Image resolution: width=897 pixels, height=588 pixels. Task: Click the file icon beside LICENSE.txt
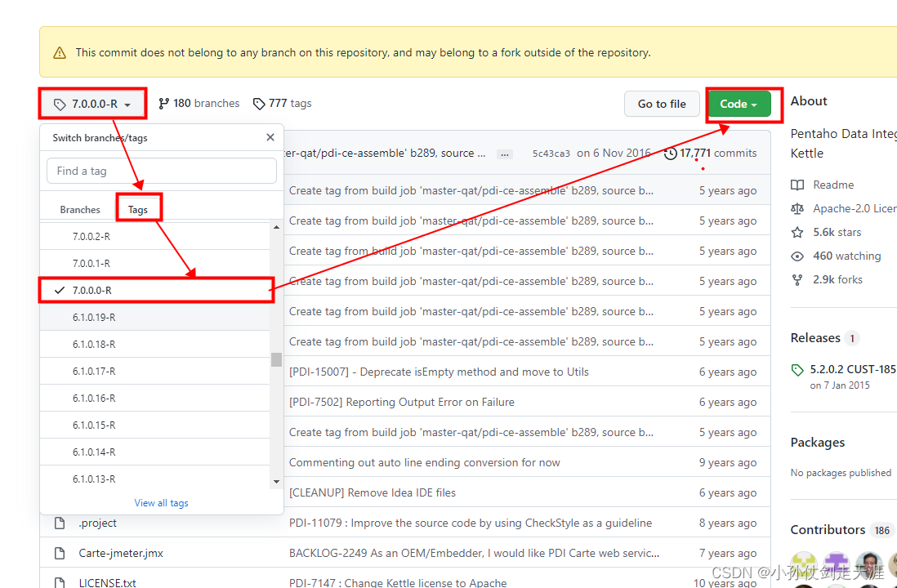coord(60,582)
